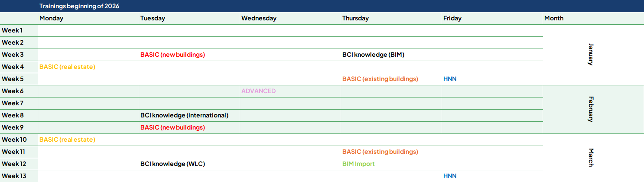Select the ADVANCED training on Wednesday
Screen dimensions: 644x182
tap(258, 91)
